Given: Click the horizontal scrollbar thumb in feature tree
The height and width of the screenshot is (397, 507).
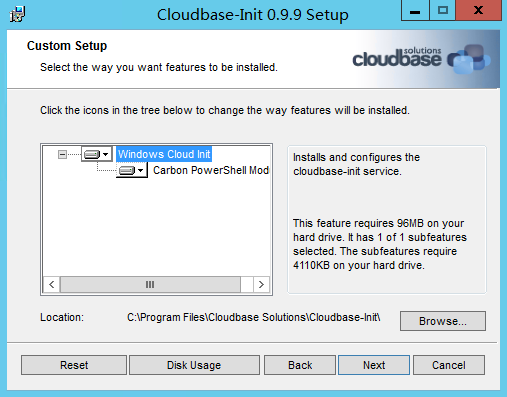Looking at the screenshot, I should coord(150,285).
